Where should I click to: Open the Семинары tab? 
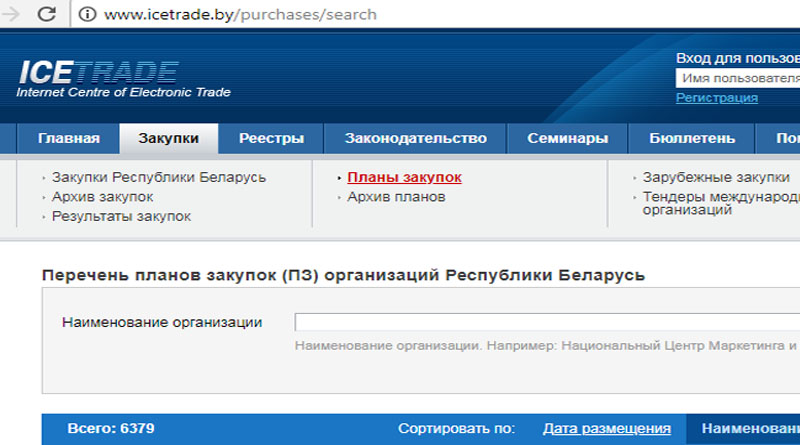[567, 138]
